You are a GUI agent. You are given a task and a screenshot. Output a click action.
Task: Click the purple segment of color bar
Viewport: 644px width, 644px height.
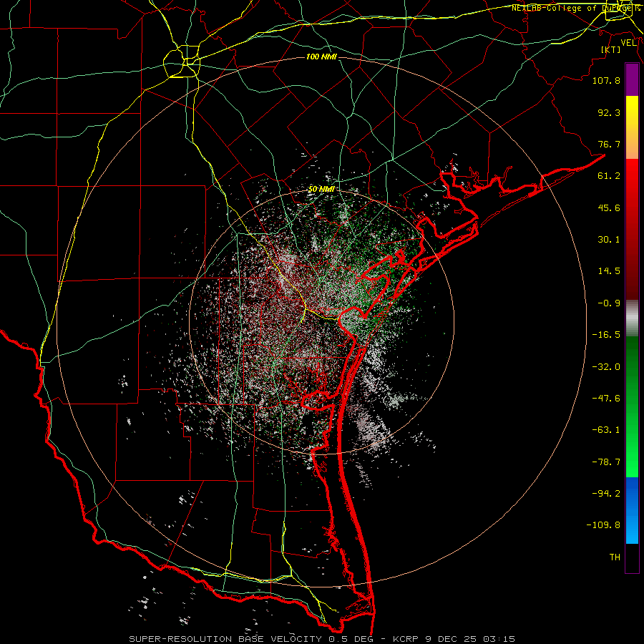[632, 79]
